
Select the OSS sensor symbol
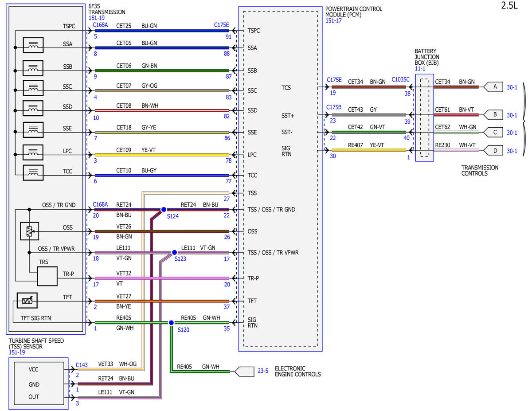tap(28, 231)
